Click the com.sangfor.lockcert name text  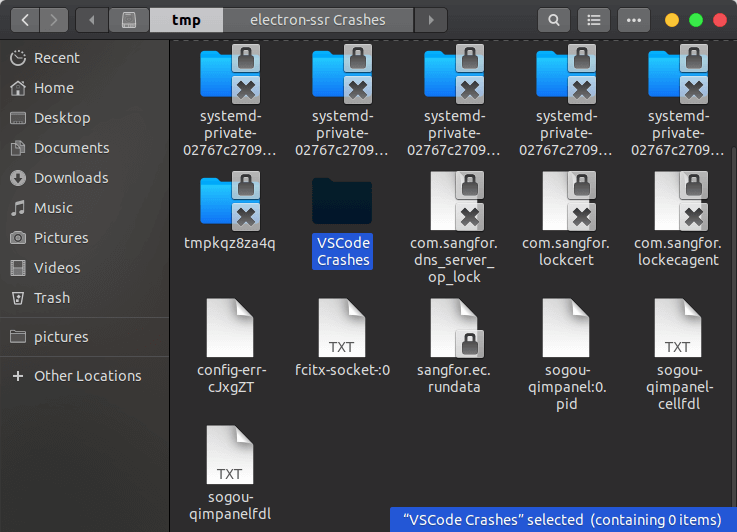point(566,251)
